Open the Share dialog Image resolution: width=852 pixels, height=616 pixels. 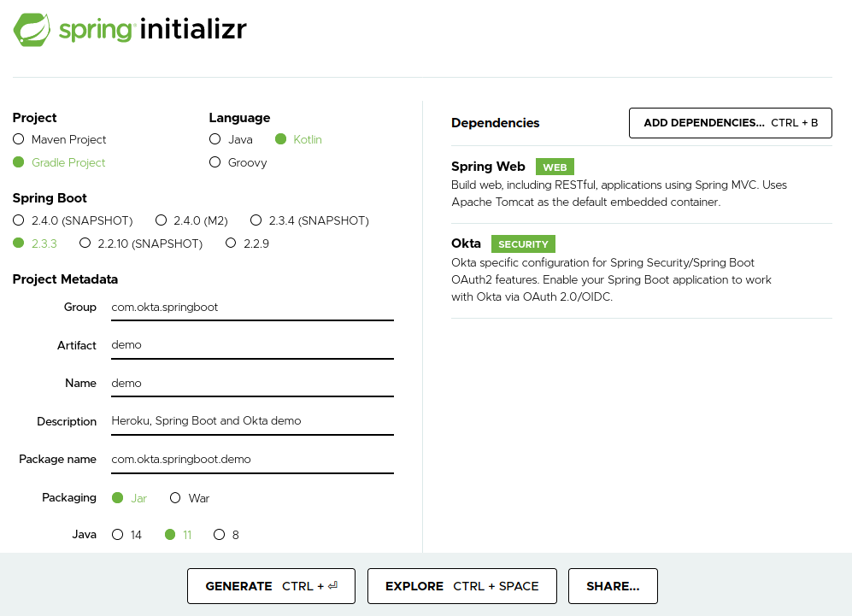pyautogui.click(x=613, y=586)
